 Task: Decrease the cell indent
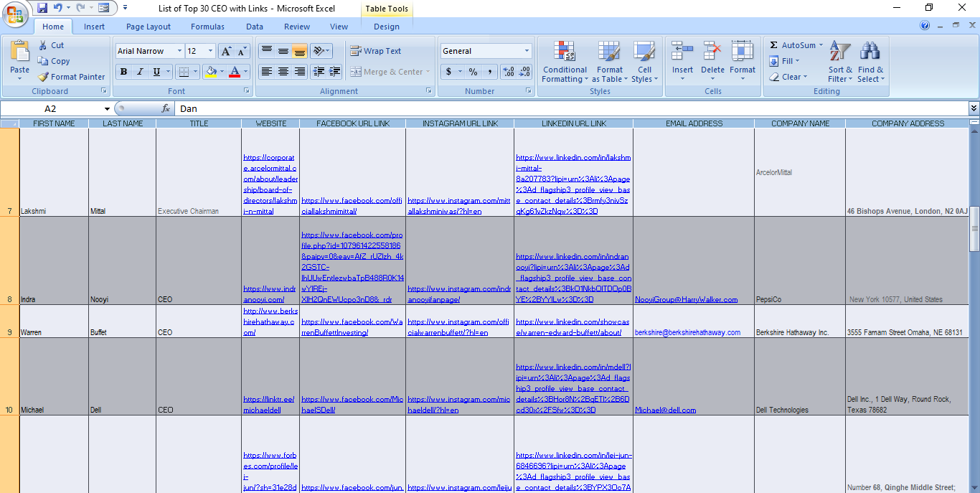[x=318, y=72]
